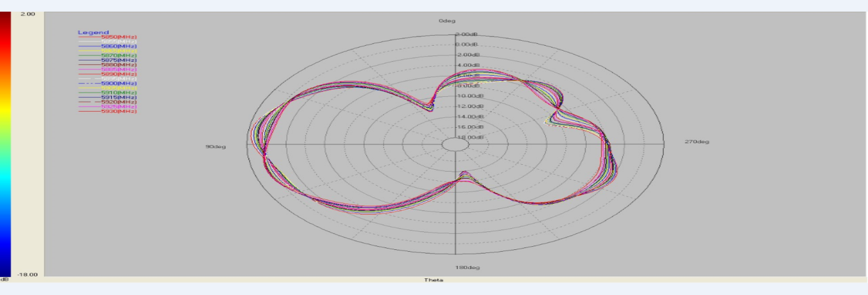Select the 5865(MHz) legend entry
Viewport: 868px width, 295px height.
[107, 51]
